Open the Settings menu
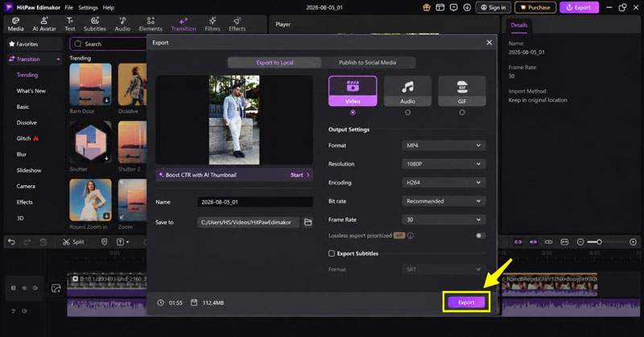The height and width of the screenshot is (337, 644). pos(88,7)
